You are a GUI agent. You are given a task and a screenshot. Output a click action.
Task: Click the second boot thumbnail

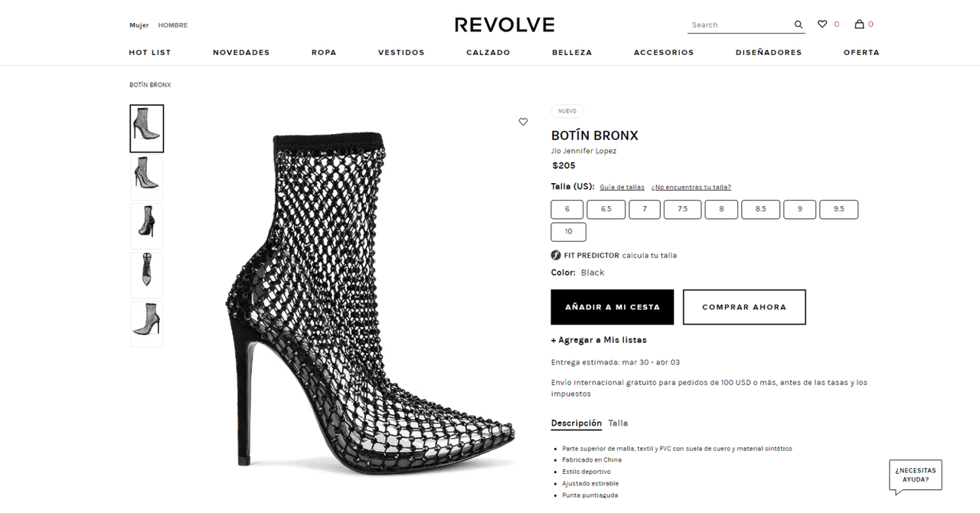coord(146,177)
